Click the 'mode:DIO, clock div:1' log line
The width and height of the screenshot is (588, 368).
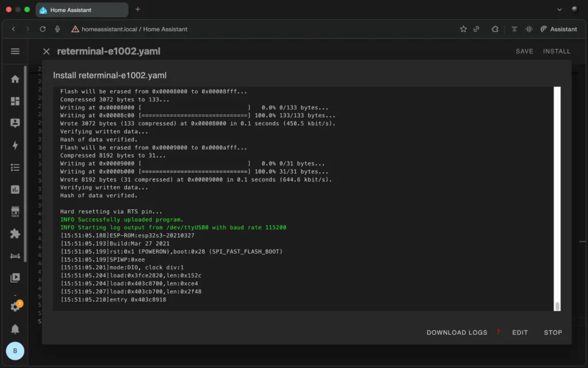122,267
